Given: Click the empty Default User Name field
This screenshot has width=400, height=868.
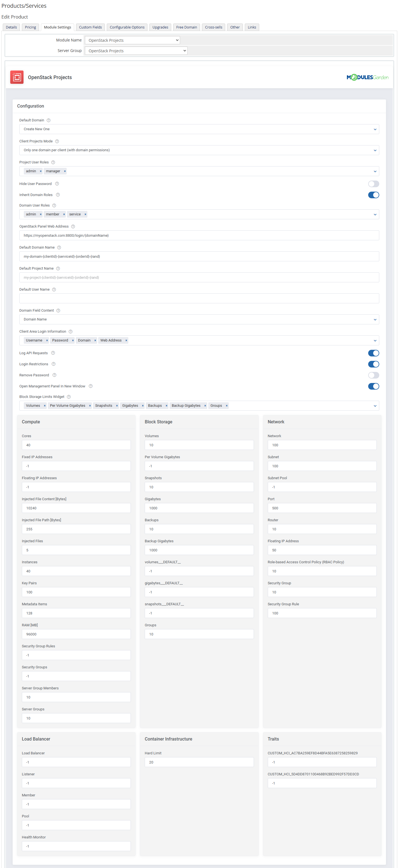Looking at the screenshot, I should pyautogui.click(x=199, y=298).
